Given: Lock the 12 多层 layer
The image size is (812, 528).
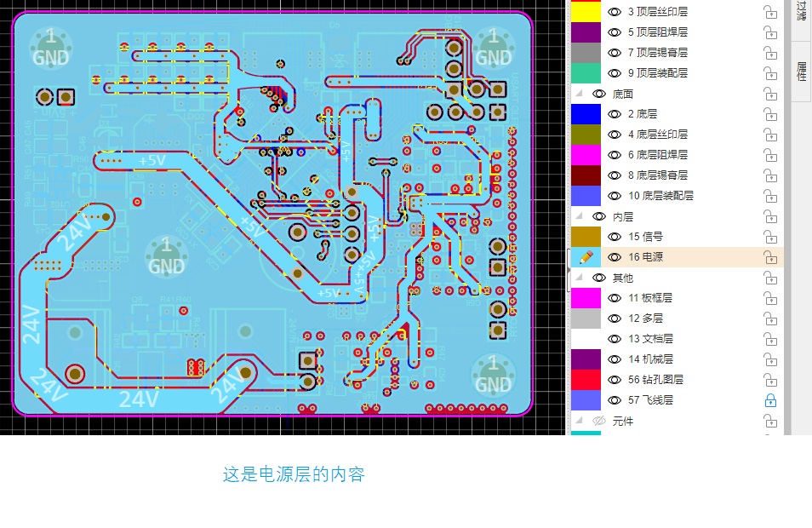Looking at the screenshot, I should [x=770, y=319].
